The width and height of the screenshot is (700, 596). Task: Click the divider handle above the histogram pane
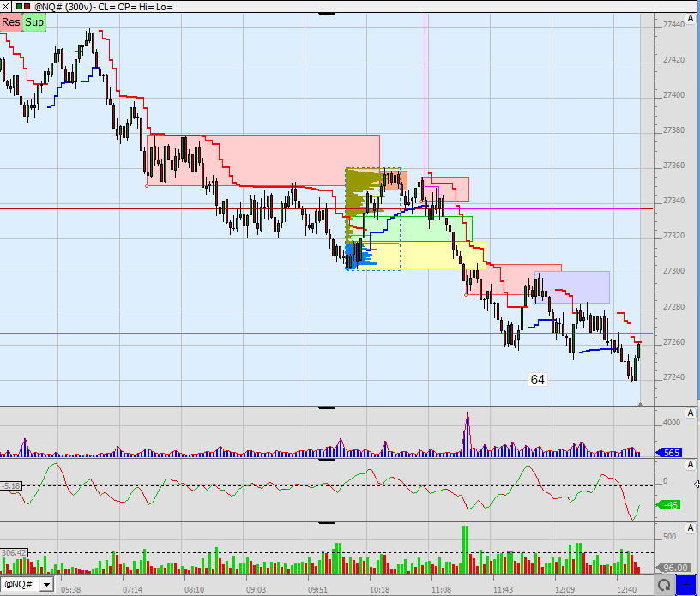[x=327, y=523]
